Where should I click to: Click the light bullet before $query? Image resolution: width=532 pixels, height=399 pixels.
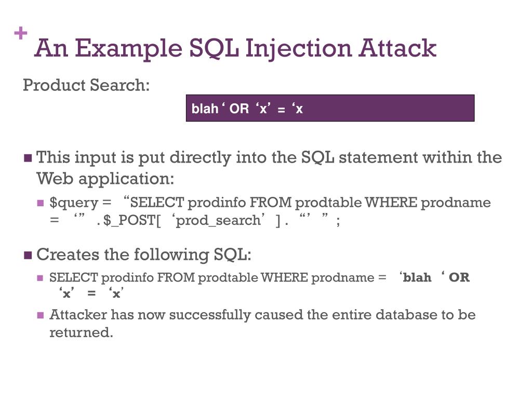41,203
